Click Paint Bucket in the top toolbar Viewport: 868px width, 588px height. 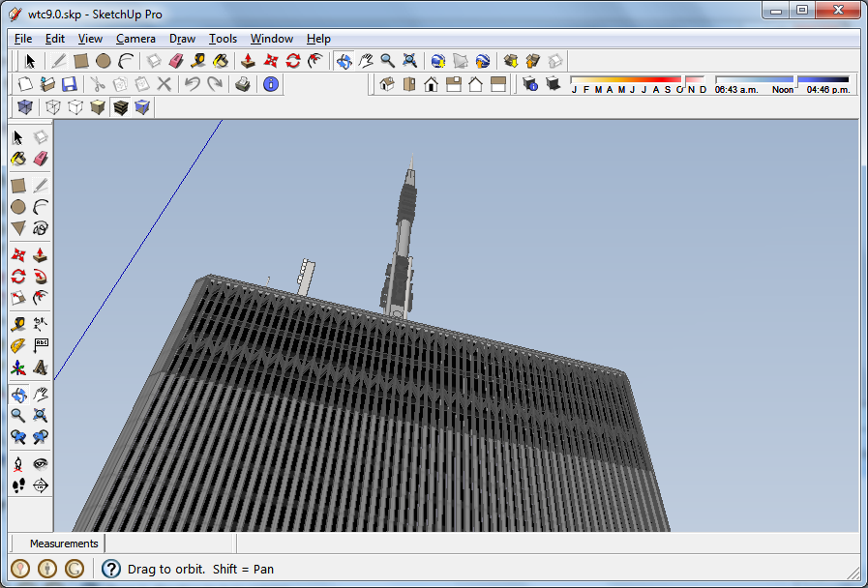point(221,60)
